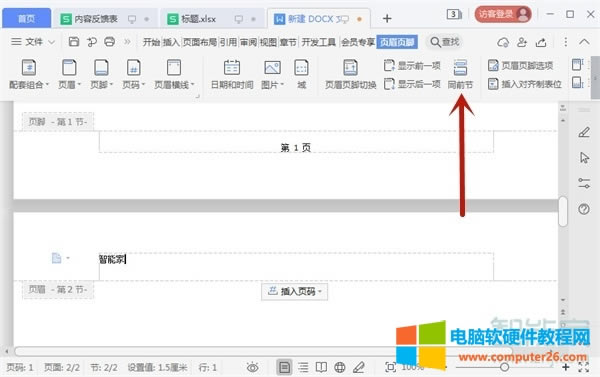Click the print icon in quick toolbar

click(109, 42)
